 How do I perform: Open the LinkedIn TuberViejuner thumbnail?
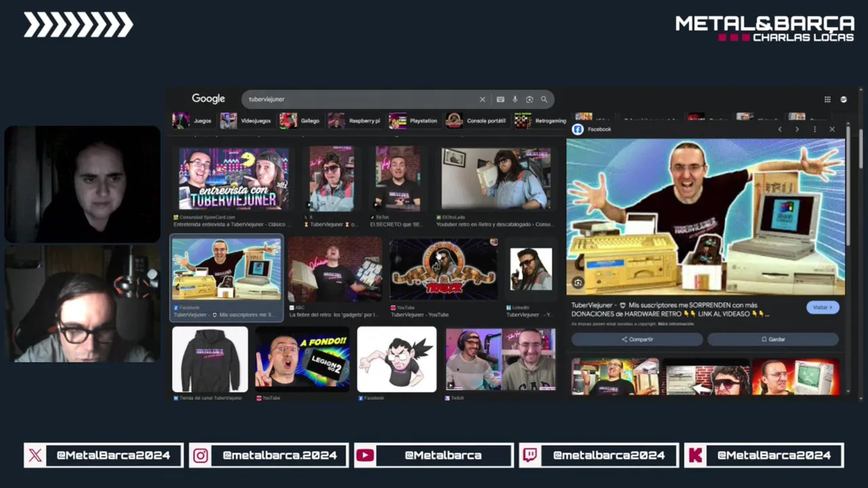tap(531, 269)
